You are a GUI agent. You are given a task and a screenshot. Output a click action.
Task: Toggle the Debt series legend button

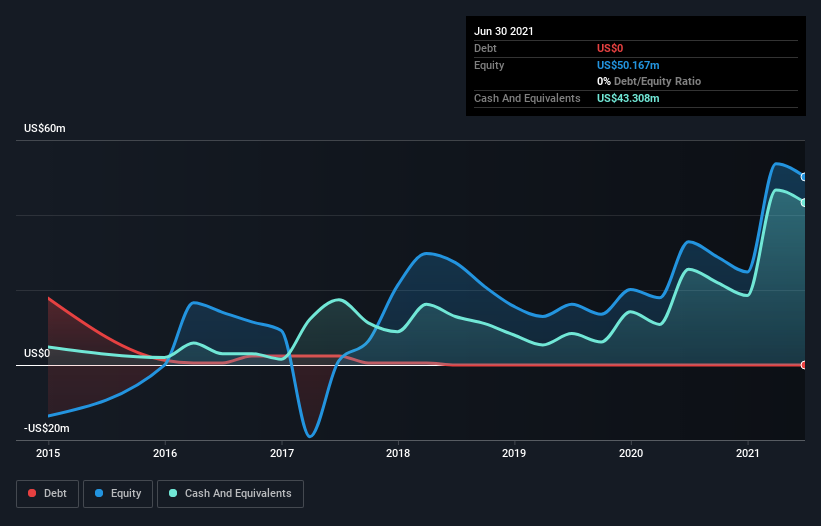pyautogui.click(x=46, y=493)
